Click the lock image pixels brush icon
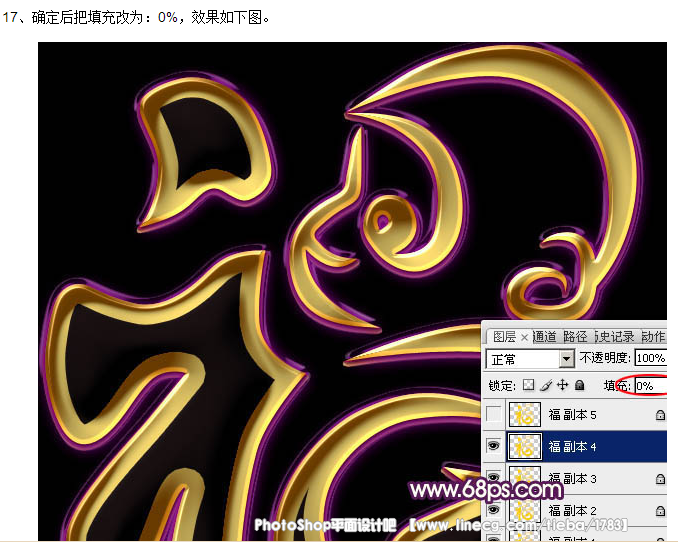 coord(546,385)
